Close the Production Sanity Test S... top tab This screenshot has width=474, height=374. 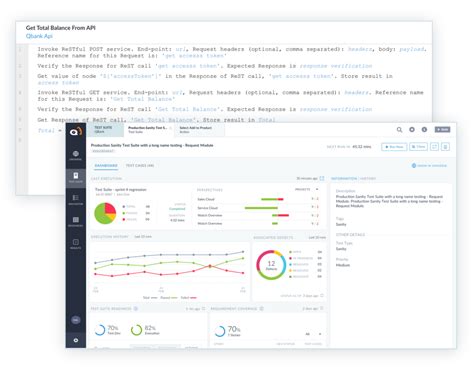tap(171, 128)
